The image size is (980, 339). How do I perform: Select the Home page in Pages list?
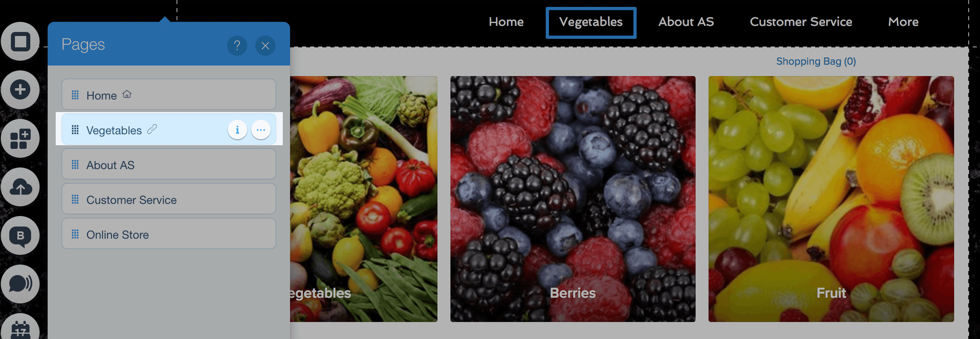coord(169,94)
